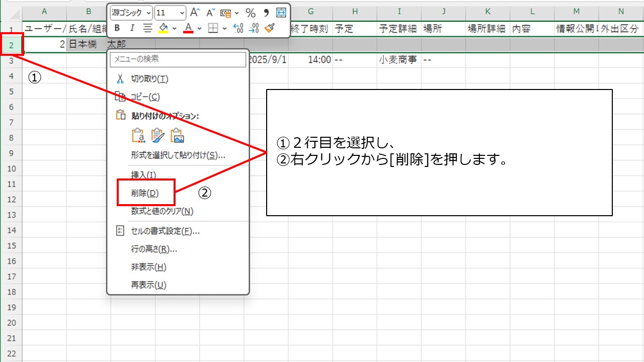Click the decrease font size icon
Viewport: 644px width, 362px height.
[211, 13]
